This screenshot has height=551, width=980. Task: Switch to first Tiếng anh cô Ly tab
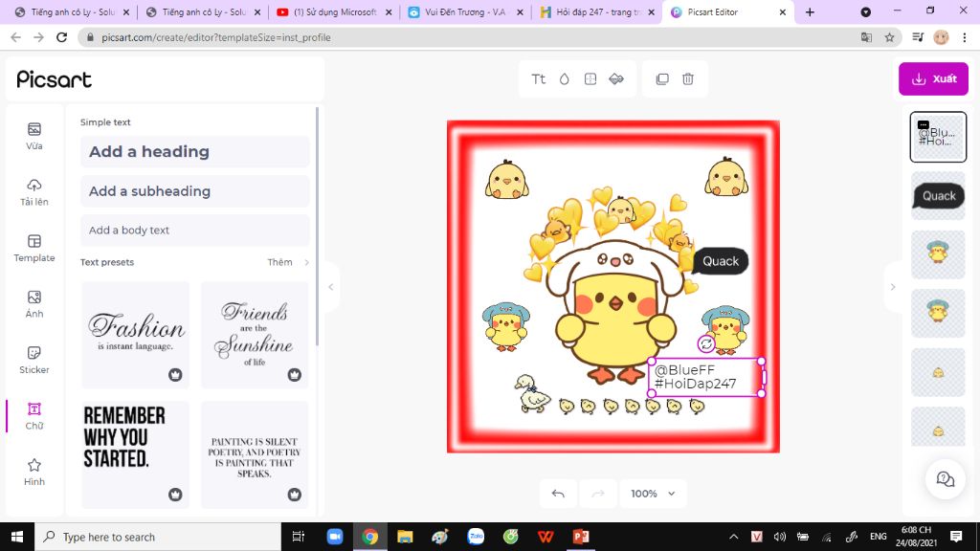(73, 11)
